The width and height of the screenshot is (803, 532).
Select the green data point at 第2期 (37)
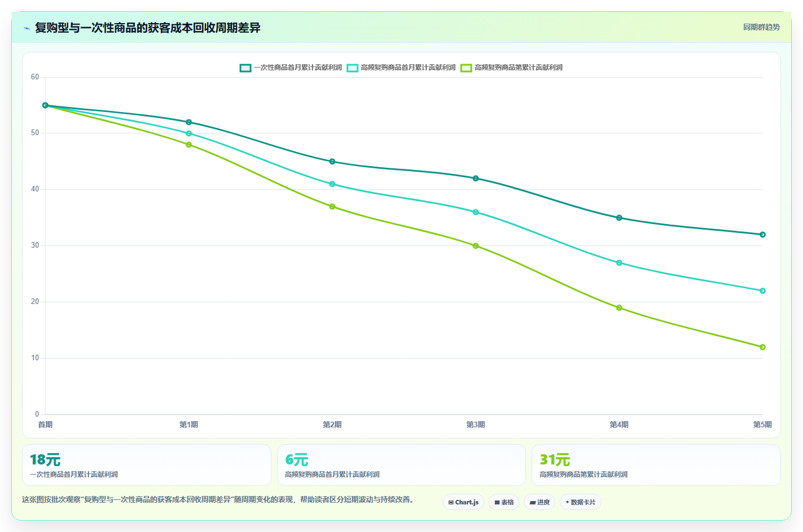[332, 207]
